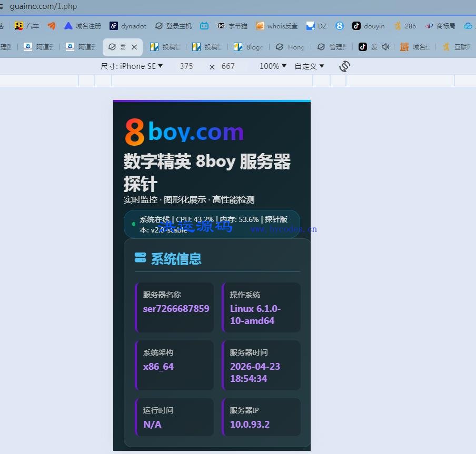Click the server icon beside 系统信息
This screenshot has height=454, width=476.
140,257
